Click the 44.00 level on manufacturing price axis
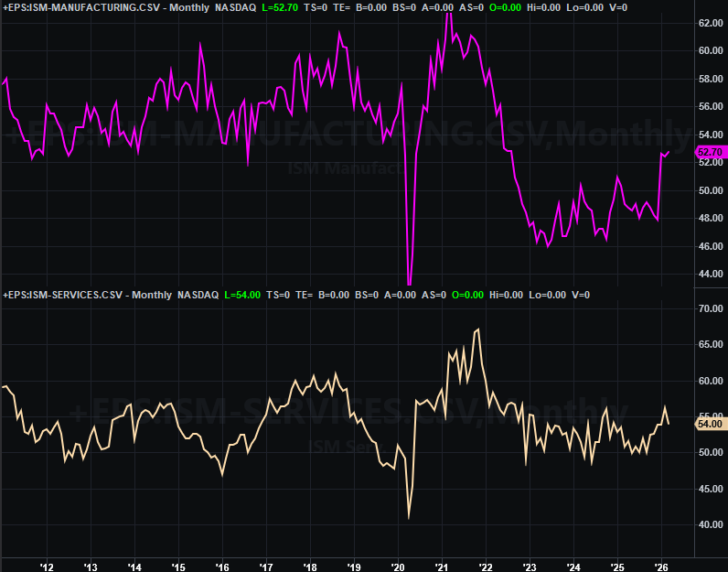728x572 pixels. coord(710,274)
